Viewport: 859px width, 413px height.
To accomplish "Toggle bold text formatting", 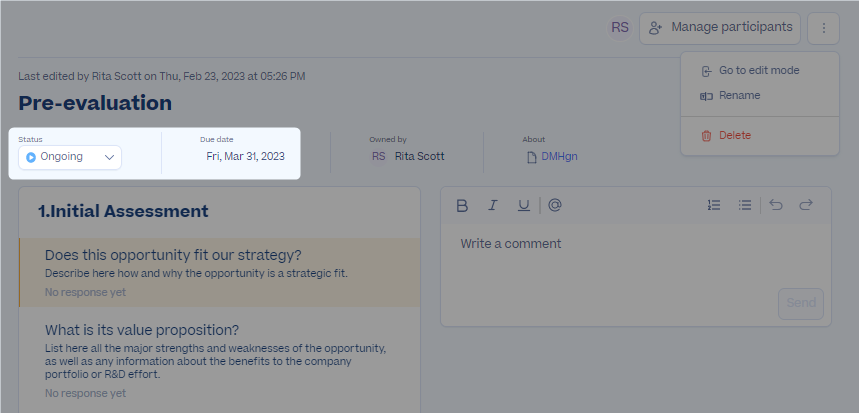I will [462, 205].
